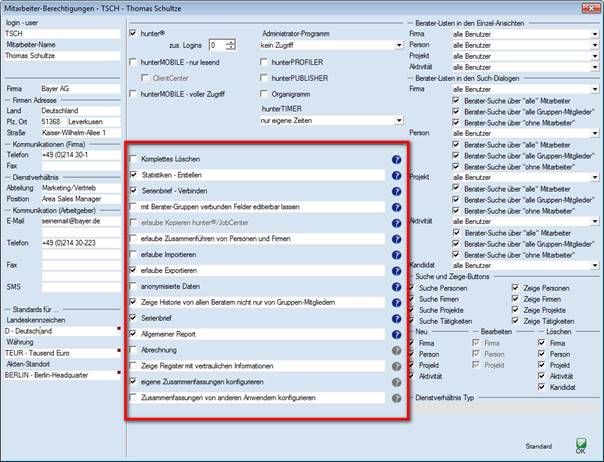Uncheck erlaube Exportieren option
This screenshot has height=462, width=604.
pyautogui.click(x=134, y=270)
